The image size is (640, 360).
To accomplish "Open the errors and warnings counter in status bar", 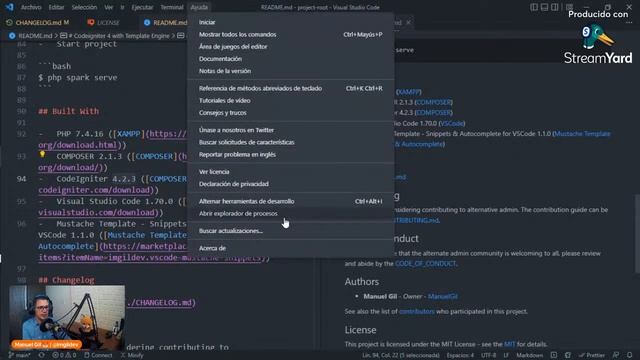I will pos(64,355).
